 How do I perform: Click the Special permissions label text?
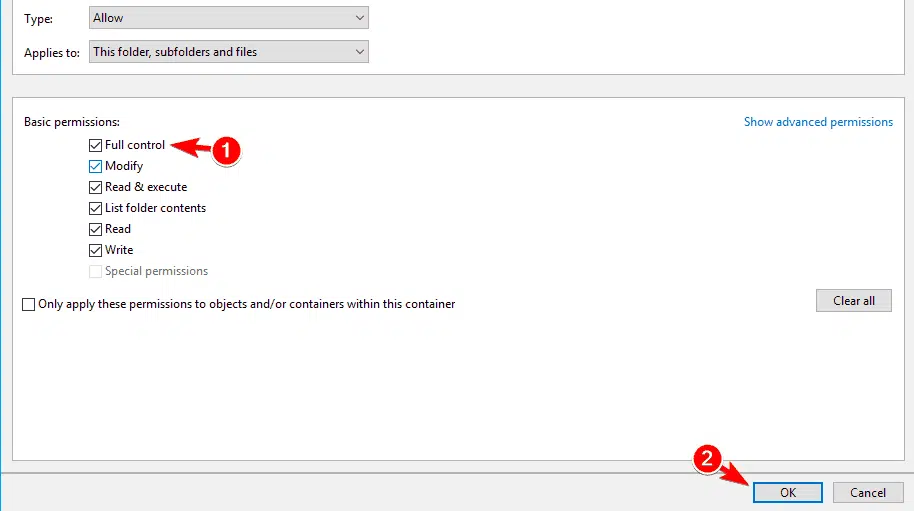[x=156, y=271]
